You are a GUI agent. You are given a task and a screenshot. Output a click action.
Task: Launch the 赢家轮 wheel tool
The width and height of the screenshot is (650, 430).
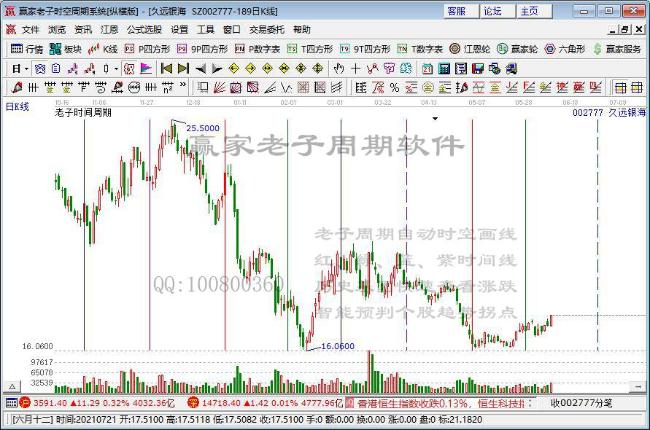[517, 49]
